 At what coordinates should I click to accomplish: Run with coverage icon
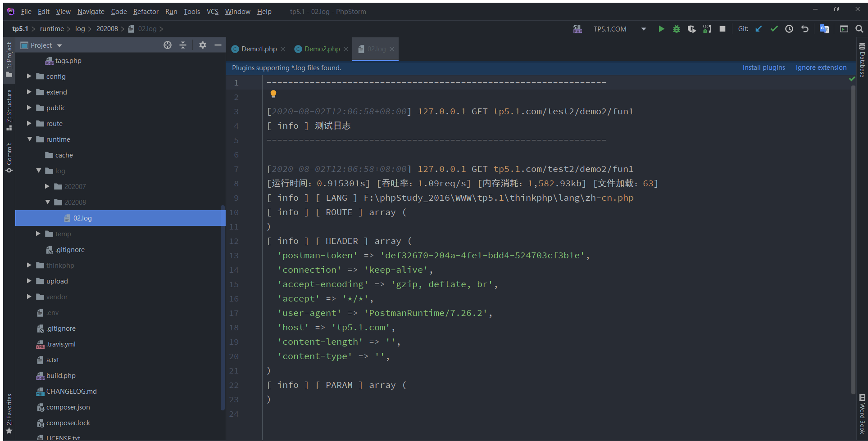coord(691,29)
